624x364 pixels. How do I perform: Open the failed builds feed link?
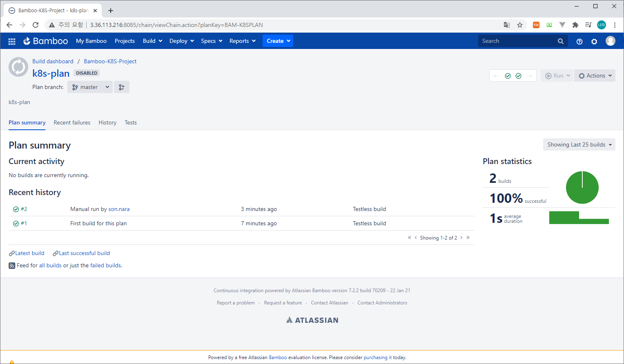point(105,265)
